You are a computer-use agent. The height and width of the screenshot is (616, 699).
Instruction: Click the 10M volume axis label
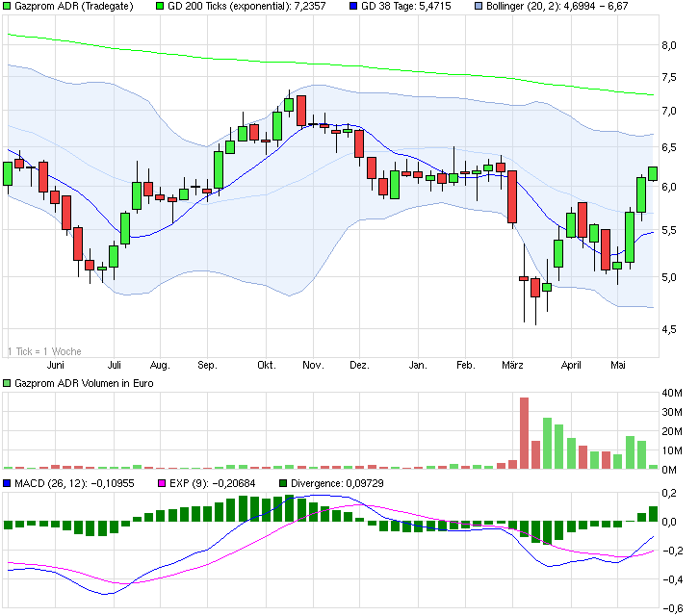click(x=672, y=450)
